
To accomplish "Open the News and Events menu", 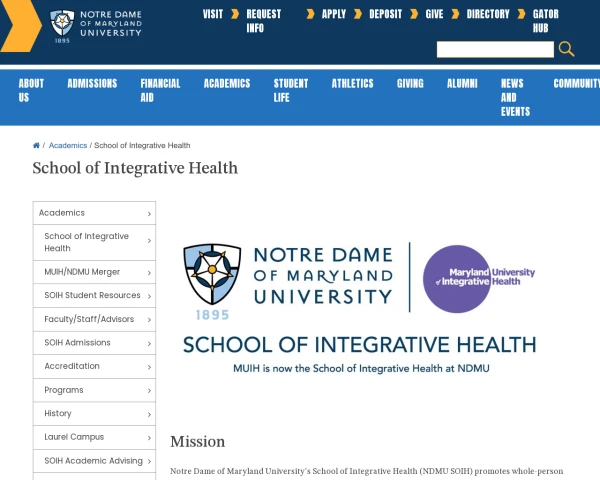I will coord(515,97).
